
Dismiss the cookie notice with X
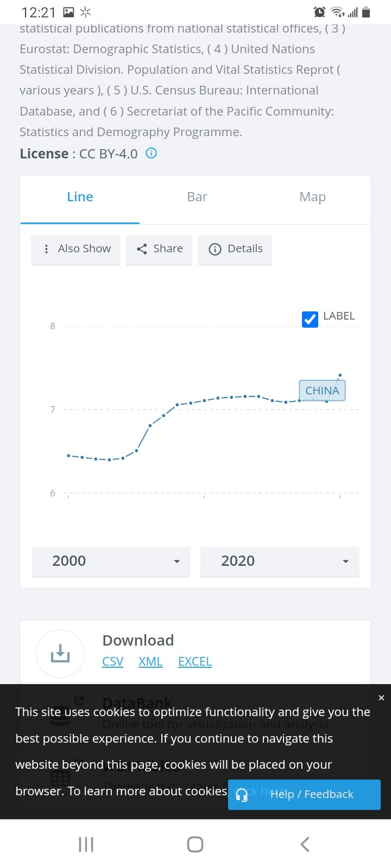(381, 698)
